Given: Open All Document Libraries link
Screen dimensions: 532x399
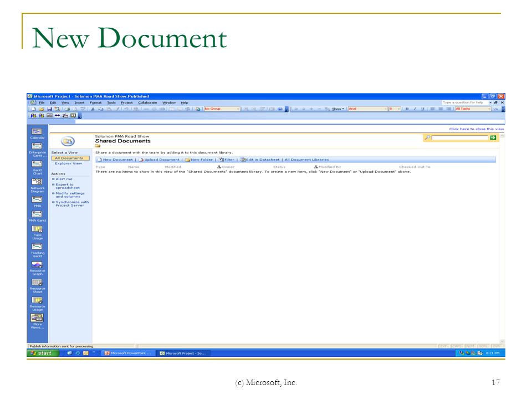Looking at the screenshot, I should [x=306, y=160].
